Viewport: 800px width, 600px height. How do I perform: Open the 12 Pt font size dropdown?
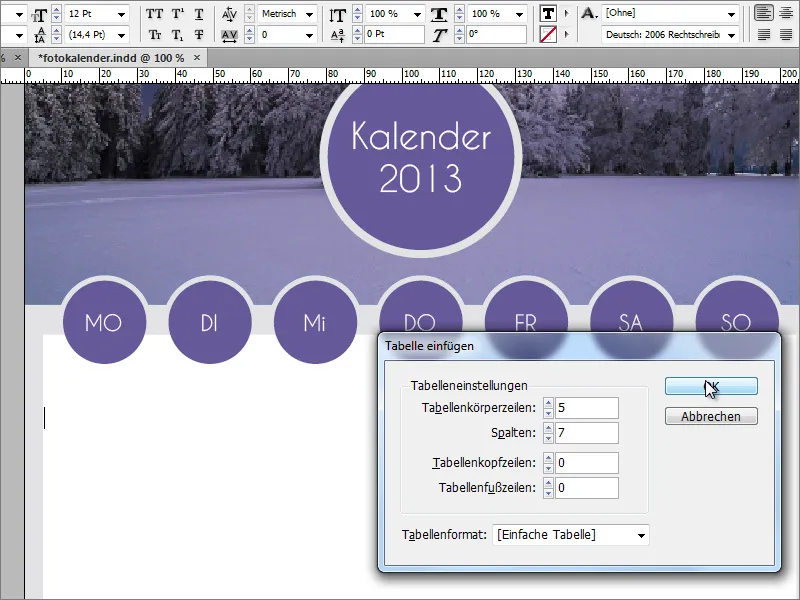click(121, 14)
